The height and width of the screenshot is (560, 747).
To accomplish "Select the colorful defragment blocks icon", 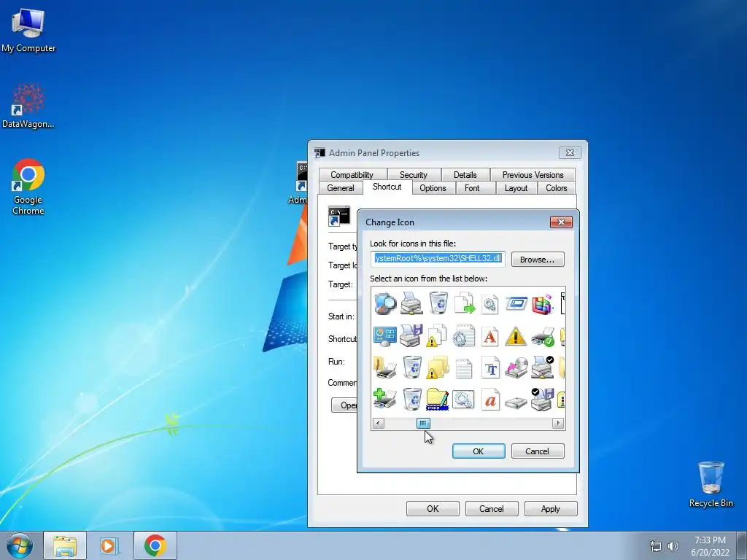I will pos(542,303).
